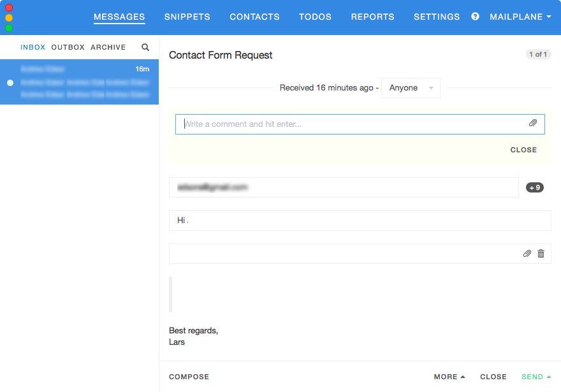Screen dimensions: 561x392
Task: Click the comment field paperclip attachment icon
Action: point(533,124)
